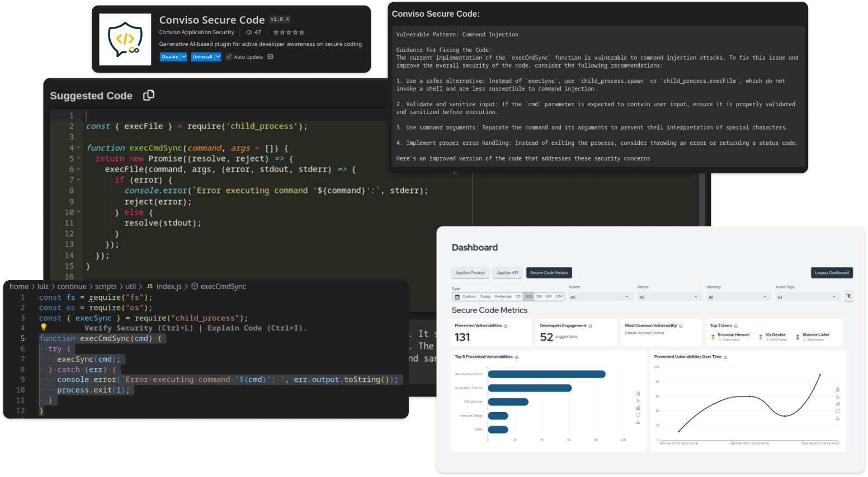Select the 7D date range

(518, 296)
